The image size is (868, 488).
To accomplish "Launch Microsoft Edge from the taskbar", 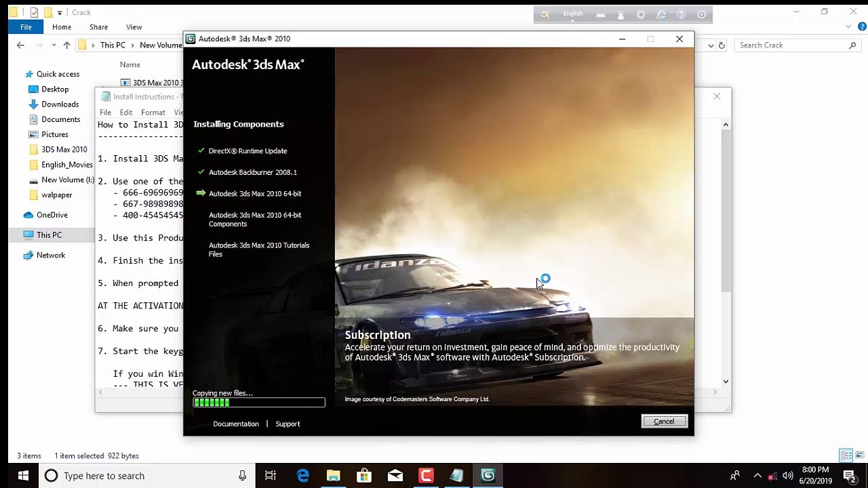I will click(302, 476).
